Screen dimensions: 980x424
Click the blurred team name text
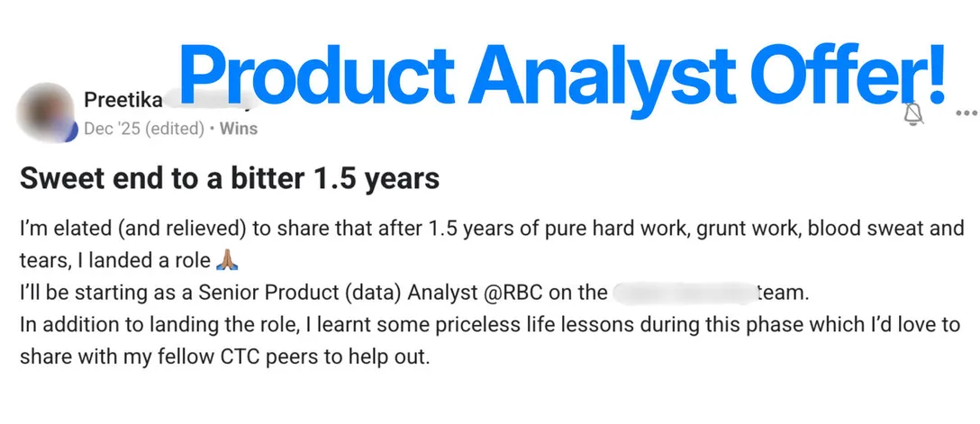pos(684,293)
